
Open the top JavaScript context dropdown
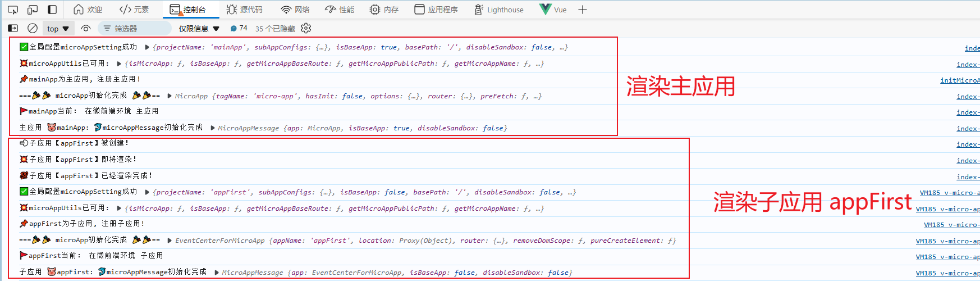point(58,28)
